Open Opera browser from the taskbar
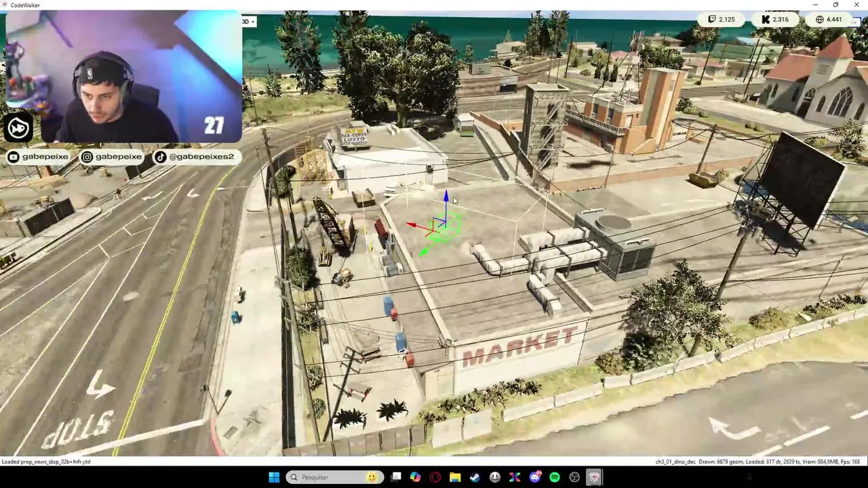The height and width of the screenshot is (488, 868). pos(435,477)
